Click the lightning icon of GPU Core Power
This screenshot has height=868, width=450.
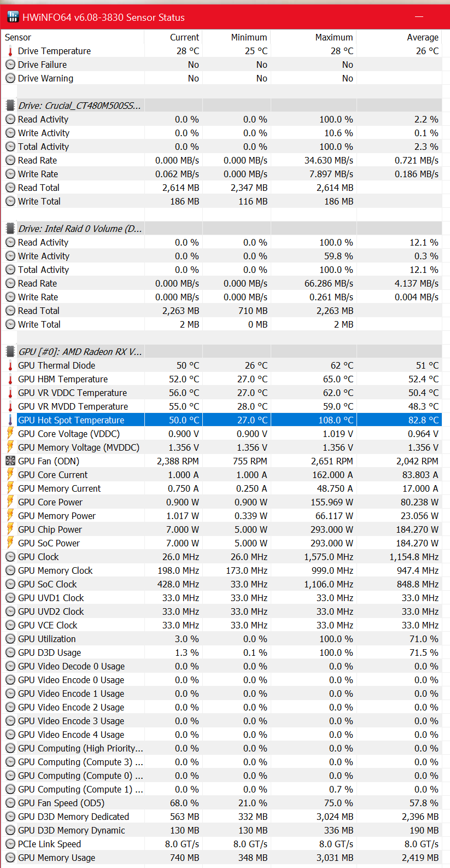click(10, 502)
